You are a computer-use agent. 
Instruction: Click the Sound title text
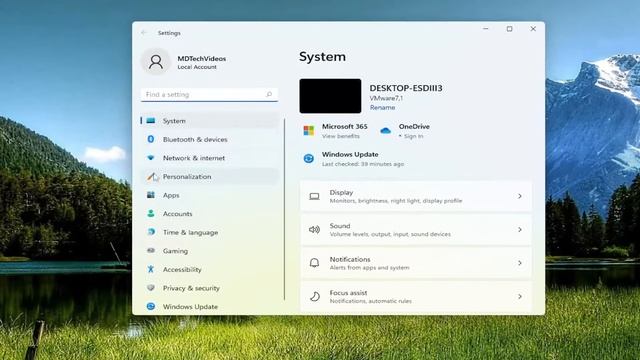(x=340, y=226)
